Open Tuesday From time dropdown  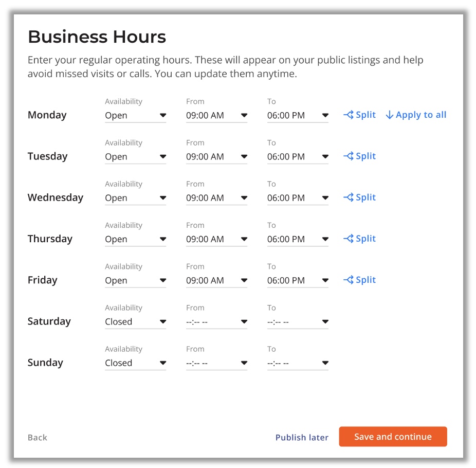216,157
